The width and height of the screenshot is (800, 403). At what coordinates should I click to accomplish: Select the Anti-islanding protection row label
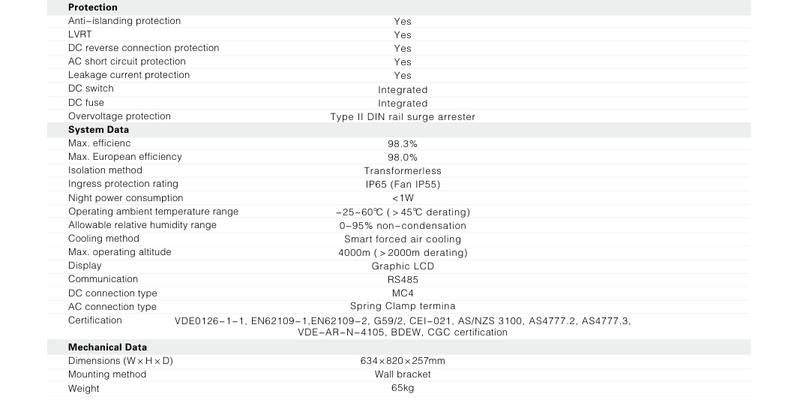(x=123, y=20)
